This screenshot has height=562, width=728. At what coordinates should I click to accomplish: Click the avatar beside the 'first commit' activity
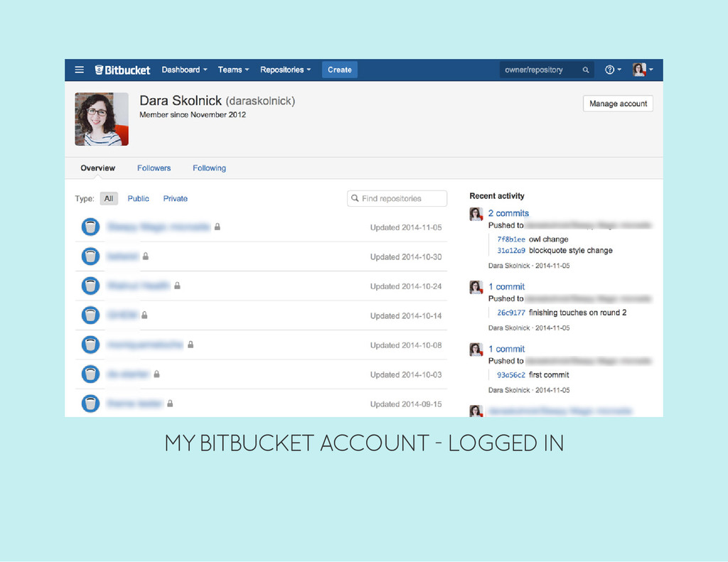point(476,350)
